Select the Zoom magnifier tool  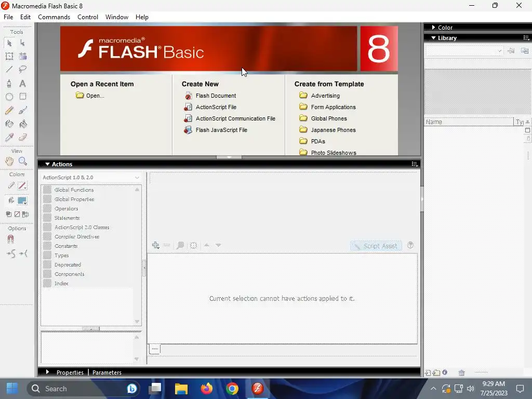coord(23,161)
